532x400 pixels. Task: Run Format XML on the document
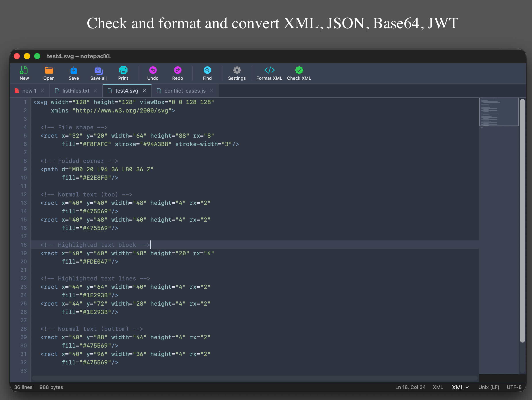[x=269, y=73]
